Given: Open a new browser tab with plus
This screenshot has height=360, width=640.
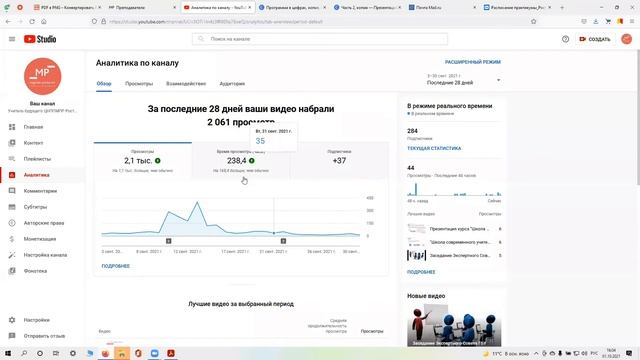Looking at the screenshot, I should pyautogui.click(x=562, y=7).
